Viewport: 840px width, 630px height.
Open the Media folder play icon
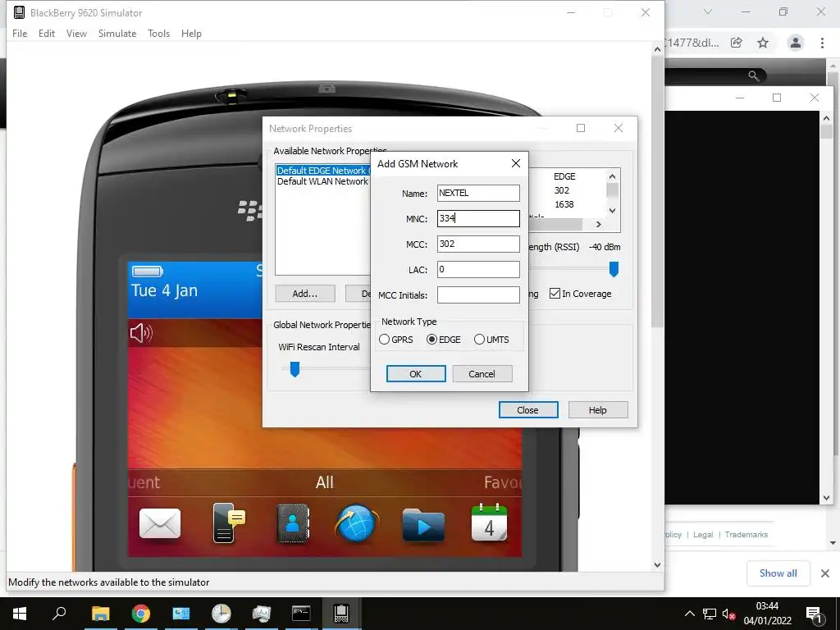pos(423,525)
